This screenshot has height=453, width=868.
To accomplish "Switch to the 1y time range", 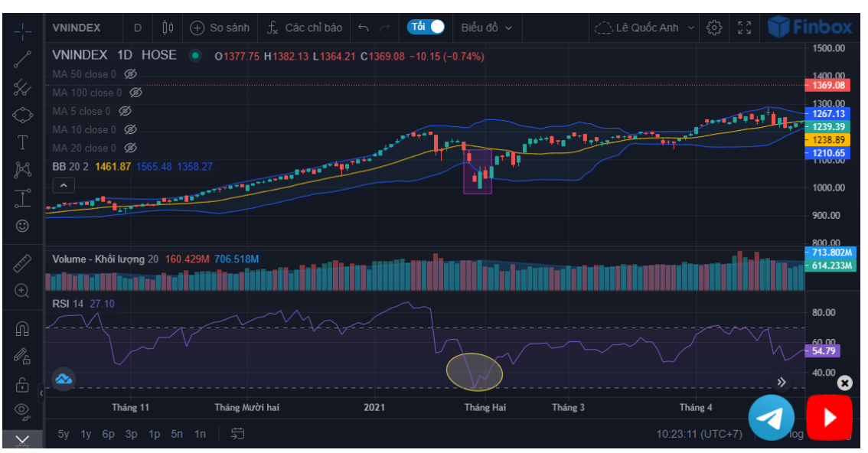I will point(86,434).
